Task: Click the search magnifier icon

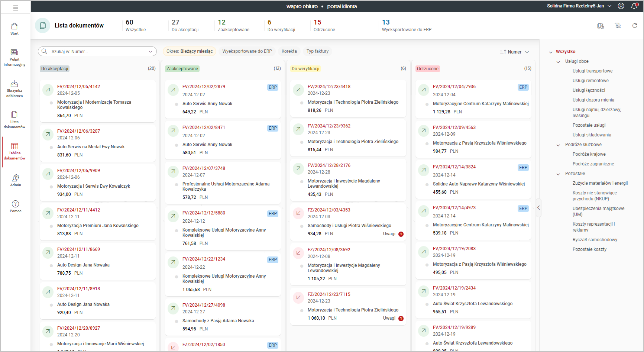Action: (x=44, y=51)
